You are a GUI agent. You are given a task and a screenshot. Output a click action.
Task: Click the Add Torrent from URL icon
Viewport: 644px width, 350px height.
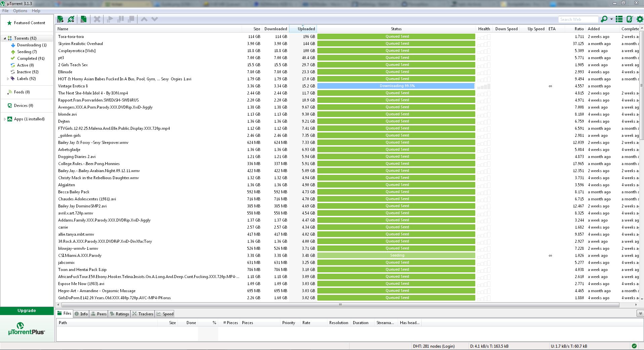(x=71, y=19)
